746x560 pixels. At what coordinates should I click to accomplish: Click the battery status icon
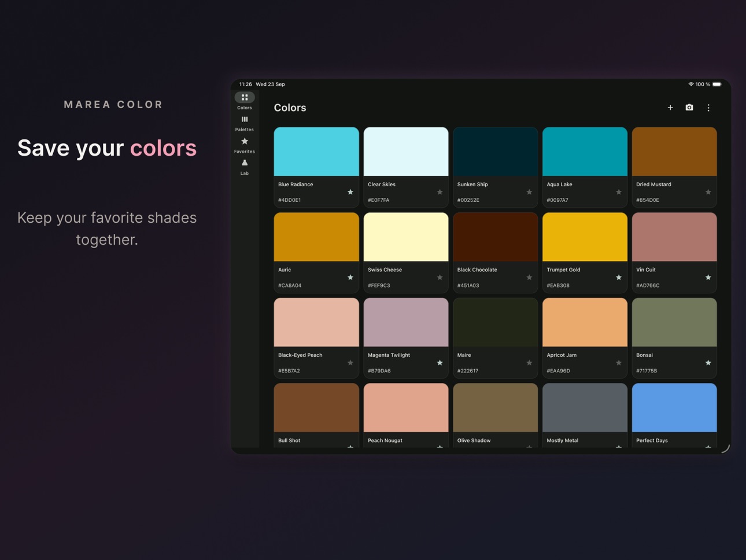[717, 84]
